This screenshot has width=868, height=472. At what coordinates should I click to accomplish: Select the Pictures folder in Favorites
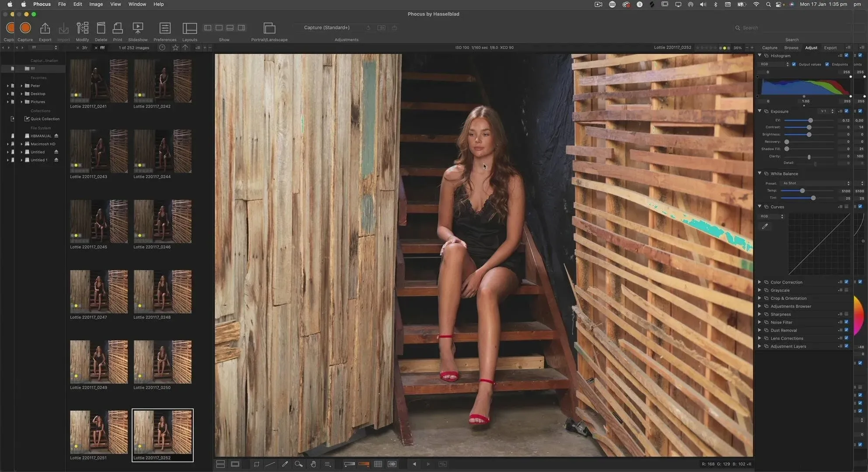pyautogui.click(x=35, y=102)
